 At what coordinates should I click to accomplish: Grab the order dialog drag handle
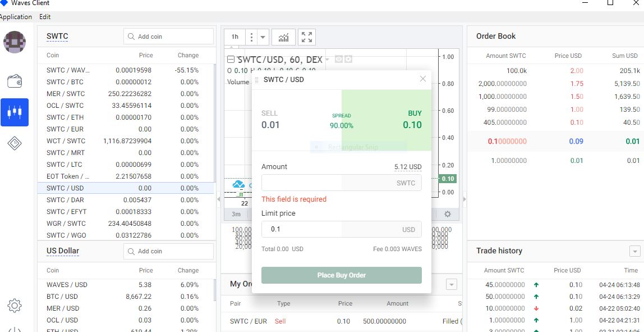click(x=257, y=79)
